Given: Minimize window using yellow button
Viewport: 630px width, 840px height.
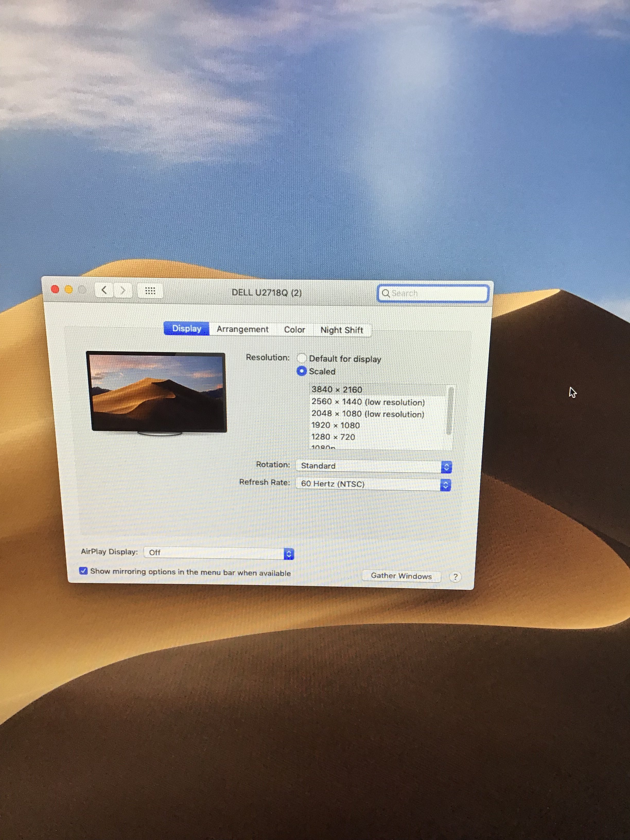Looking at the screenshot, I should [x=69, y=290].
